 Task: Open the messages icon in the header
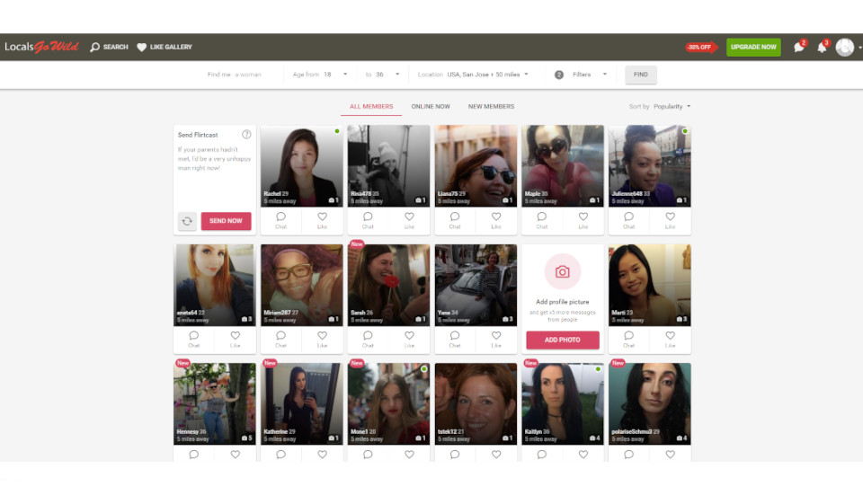[798, 48]
